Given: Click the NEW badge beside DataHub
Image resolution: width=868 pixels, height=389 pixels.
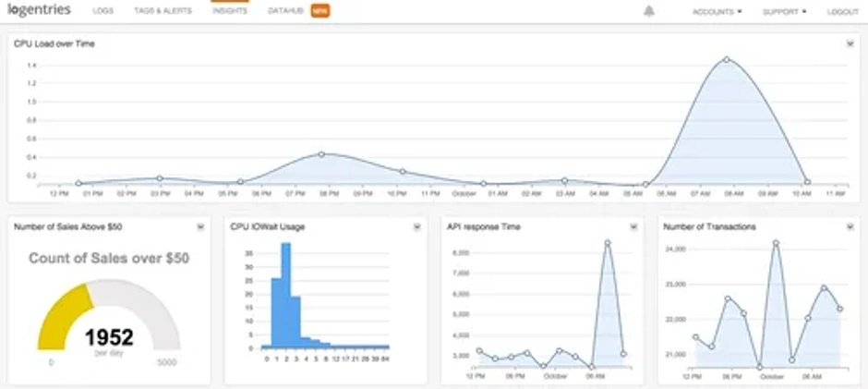Looking at the screenshot, I should click(320, 10).
